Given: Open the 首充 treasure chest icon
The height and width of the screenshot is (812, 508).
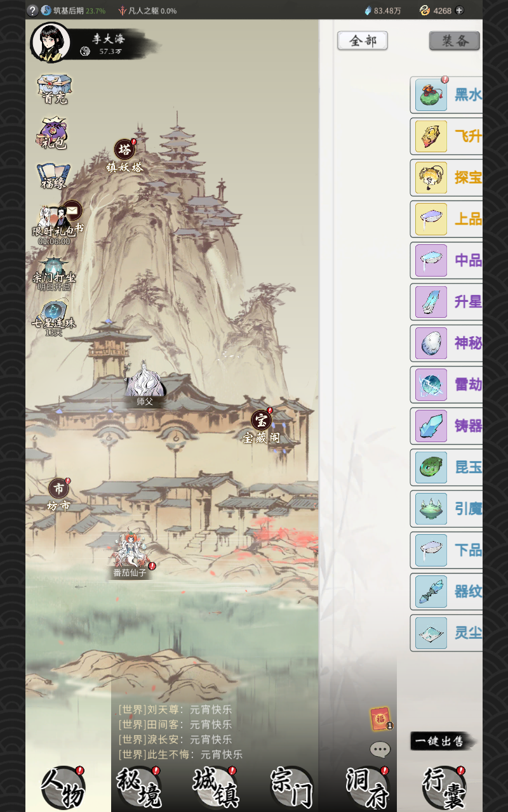Looking at the screenshot, I should [54, 88].
